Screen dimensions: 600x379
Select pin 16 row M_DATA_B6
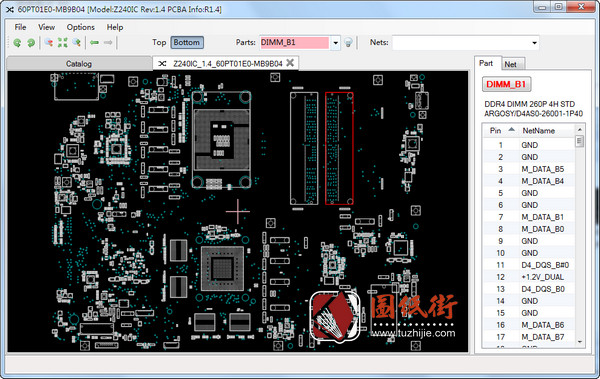click(x=528, y=325)
